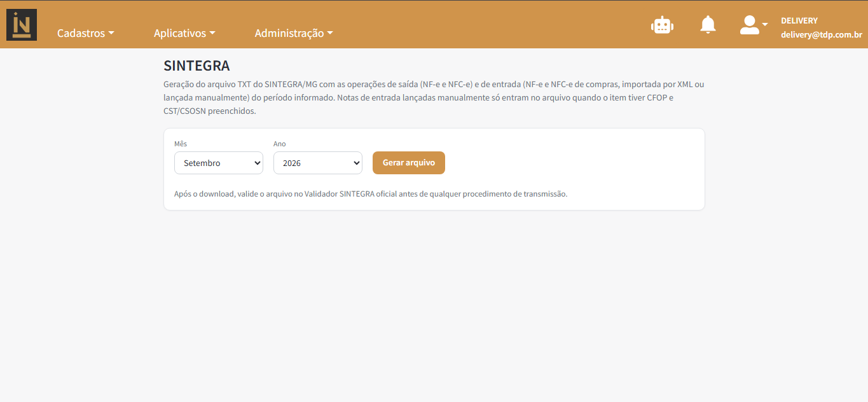Viewport: 868px width, 402px height.
Task: Open the Mês dropdown showing Setembro
Action: [x=219, y=163]
